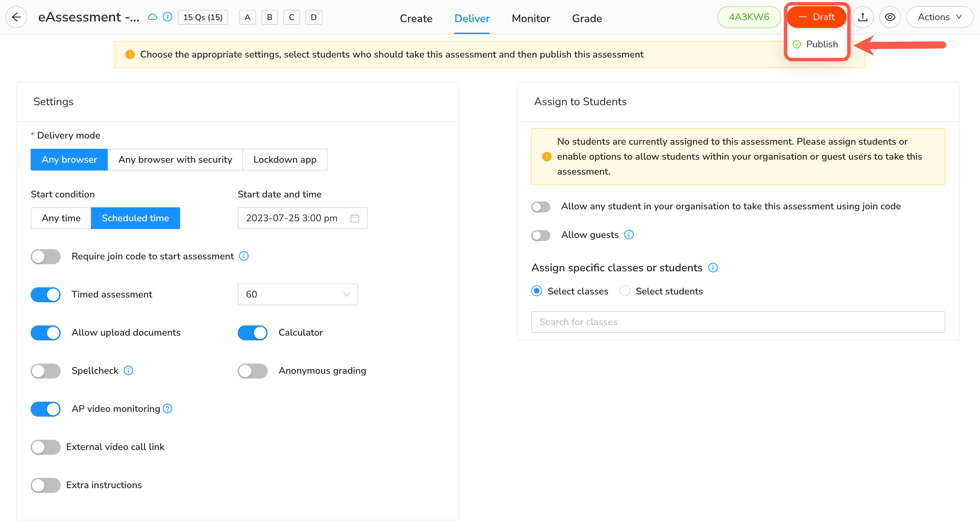Go to the Monitor tab
980x531 pixels.
point(531,18)
